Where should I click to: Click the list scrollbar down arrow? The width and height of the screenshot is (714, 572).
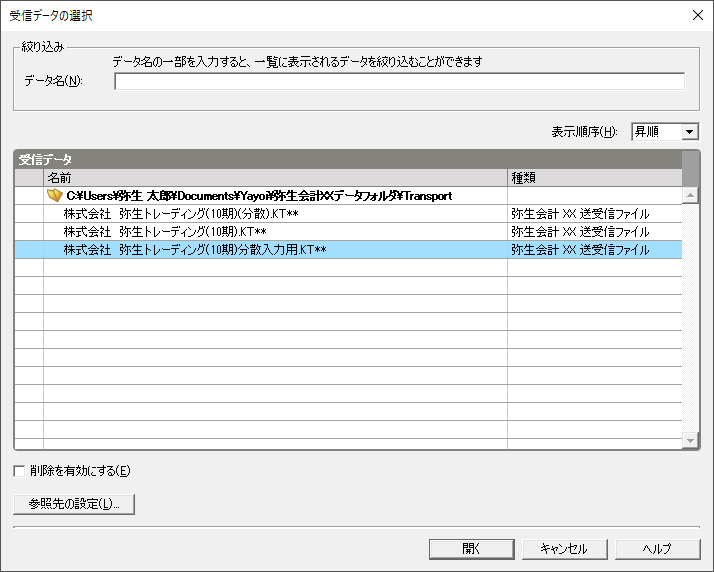[x=690, y=440]
